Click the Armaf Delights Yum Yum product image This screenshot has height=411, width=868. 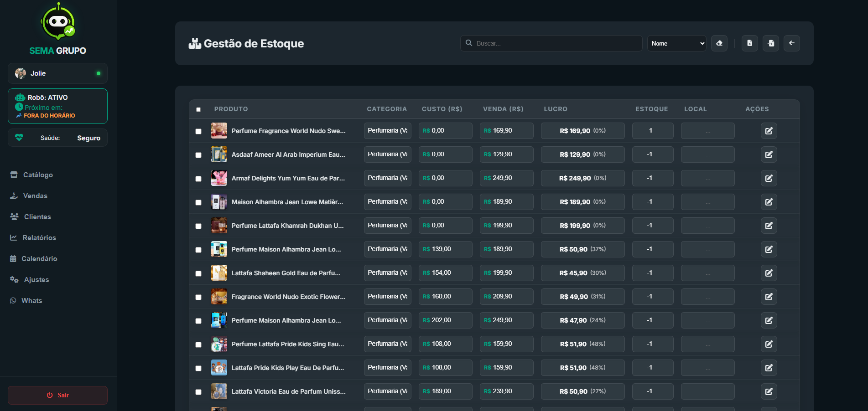[x=219, y=178]
